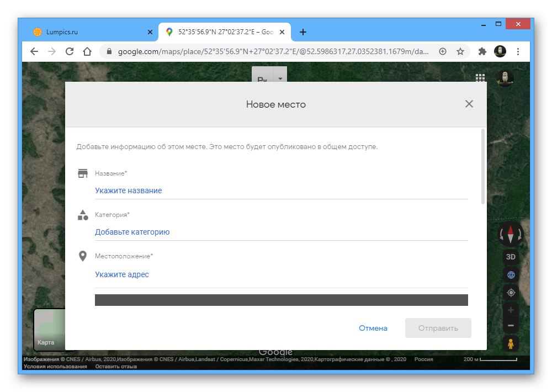Screen dimensions: 552x392
Task: Switch to the Карта map layer thumbnail
Action: pyautogui.click(x=49, y=330)
